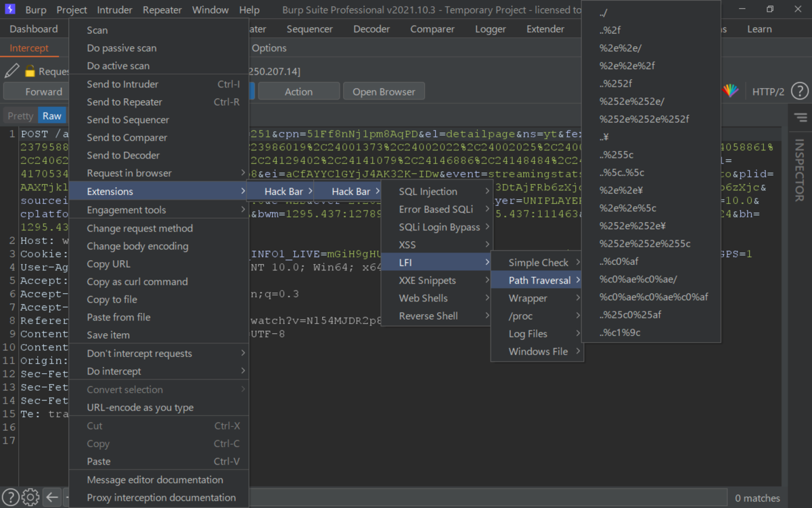Click the Open Browser button
The width and height of the screenshot is (812, 508).
click(x=384, y=91)
